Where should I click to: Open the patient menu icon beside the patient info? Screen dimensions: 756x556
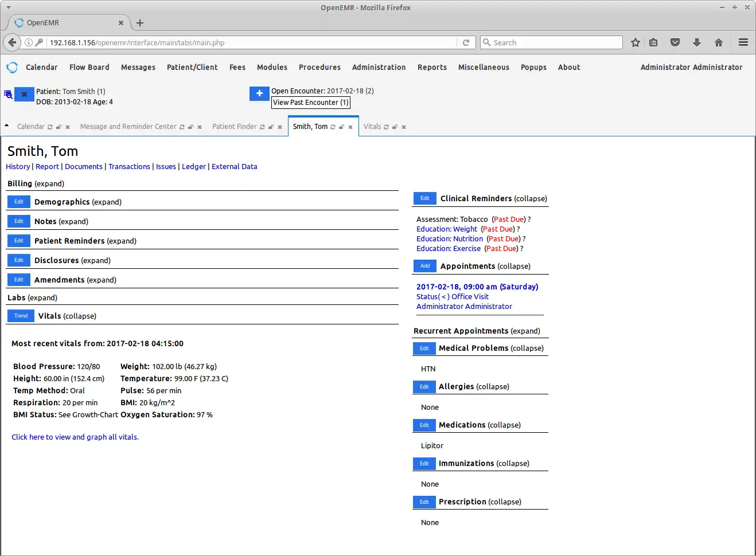(x=7, y=93)
